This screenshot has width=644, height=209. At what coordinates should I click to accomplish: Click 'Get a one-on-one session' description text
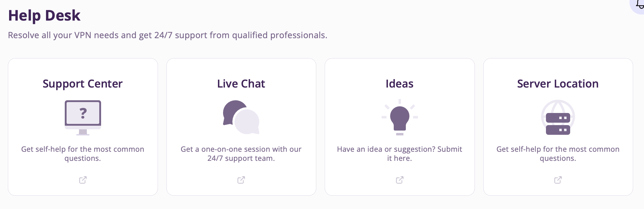pyautogui.click(x=241, y=154)
